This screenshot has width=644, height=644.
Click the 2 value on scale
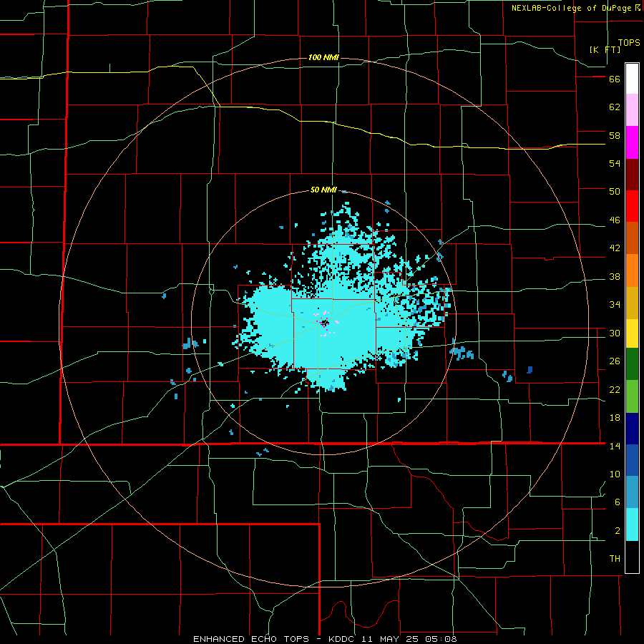tap(618, 531)
